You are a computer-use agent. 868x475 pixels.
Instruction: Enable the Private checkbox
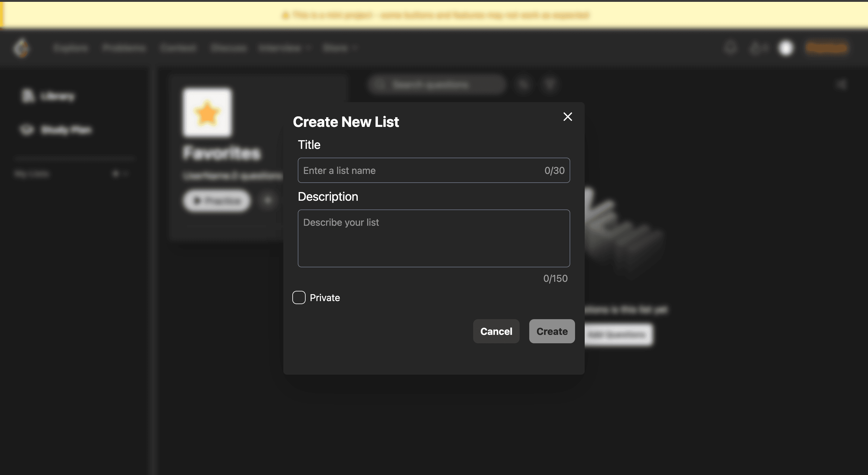point(299,297)
